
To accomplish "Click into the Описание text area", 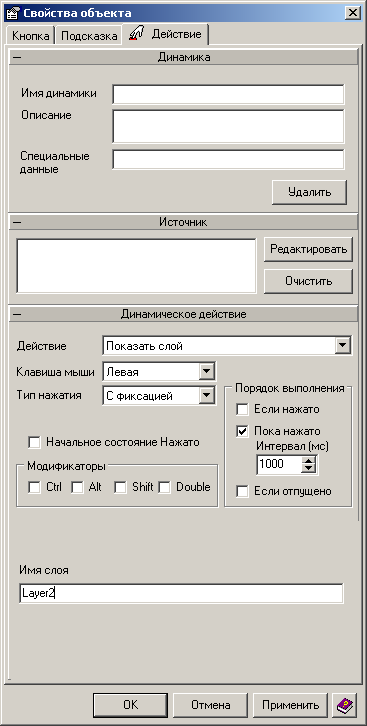I will click(x=228, y=126).
